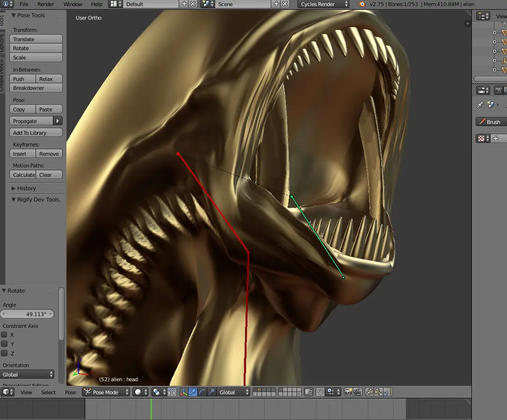Delete the active Scene

[x=285, y=4]
